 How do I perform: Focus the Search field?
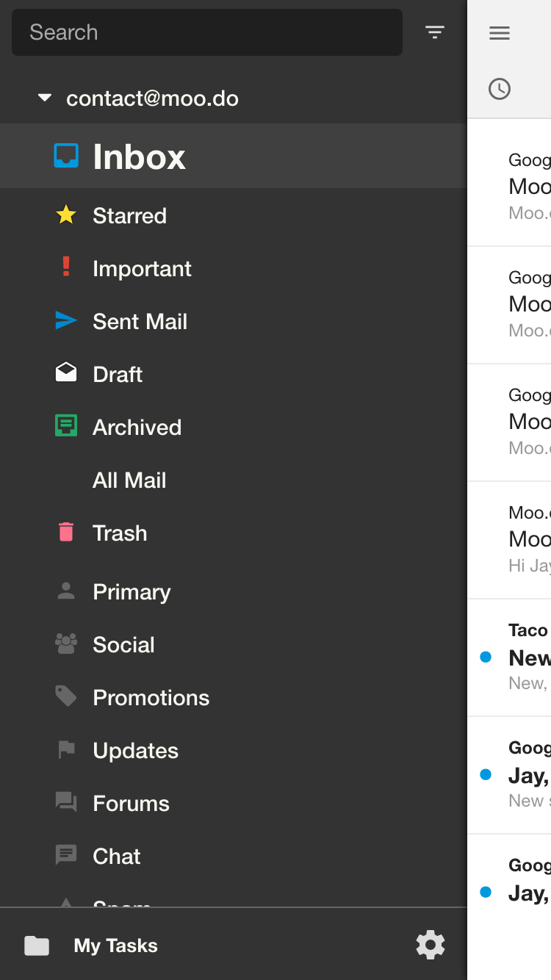click(x=207, y=32)
